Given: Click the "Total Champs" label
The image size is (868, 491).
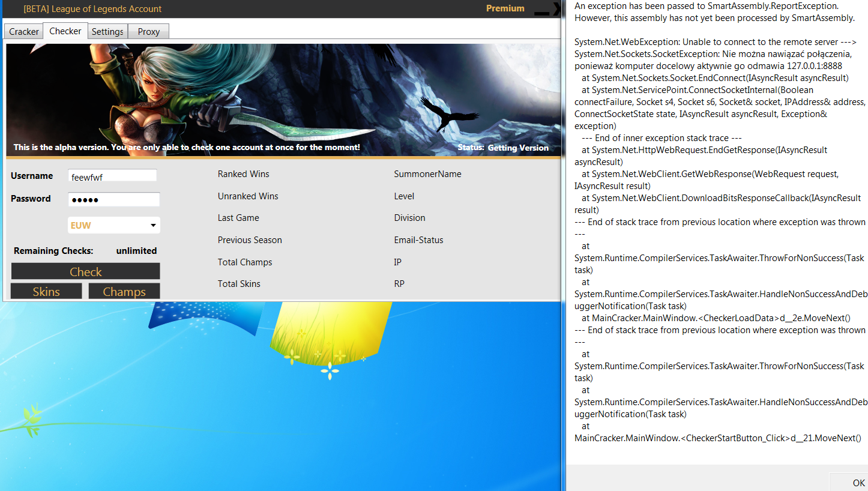Looking at the screenshot, I should click(x=245, y=262).
